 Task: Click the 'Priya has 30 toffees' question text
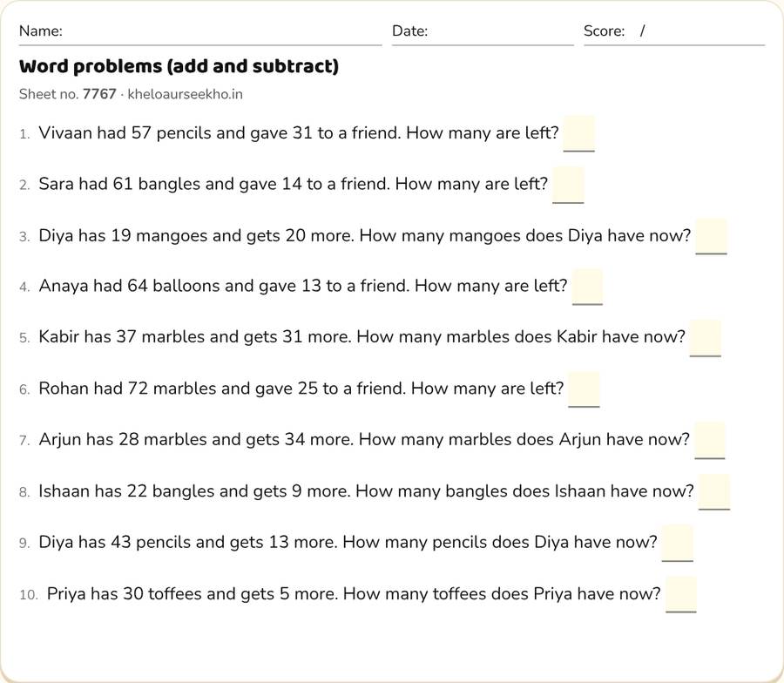[354, 594]
